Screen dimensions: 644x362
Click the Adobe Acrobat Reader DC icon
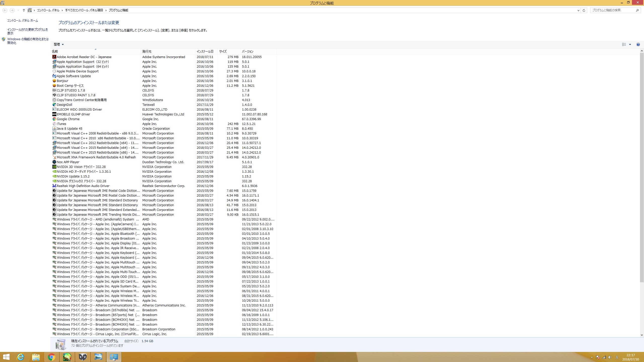coord(54,57)
